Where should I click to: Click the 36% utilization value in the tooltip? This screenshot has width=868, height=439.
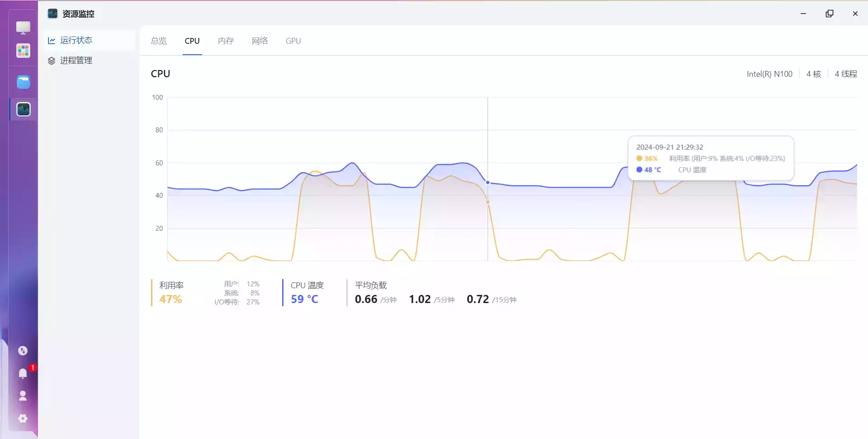[x=651, y=158]
